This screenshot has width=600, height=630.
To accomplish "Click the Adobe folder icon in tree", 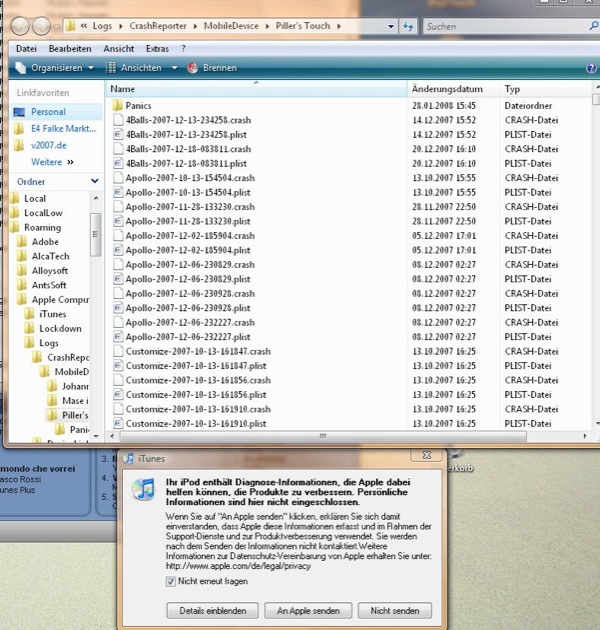I will (22, 242).
